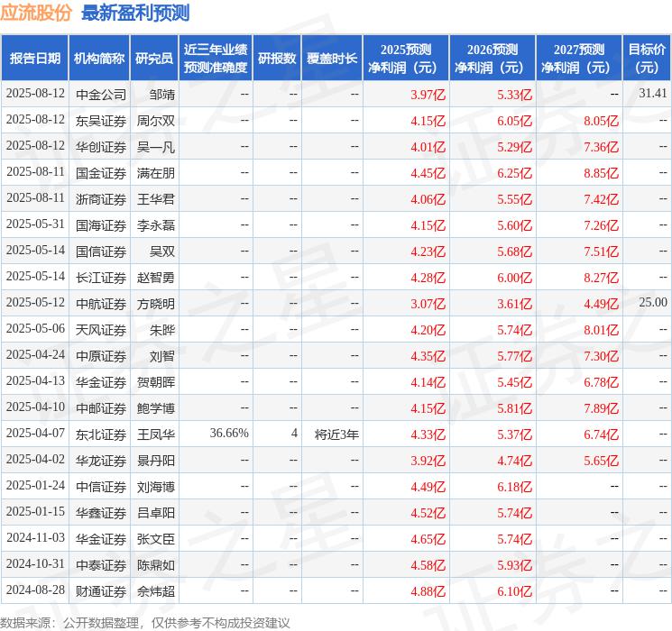Click the 覆盖时长 column header
This screenshot has width=672, height=631.
332,59
